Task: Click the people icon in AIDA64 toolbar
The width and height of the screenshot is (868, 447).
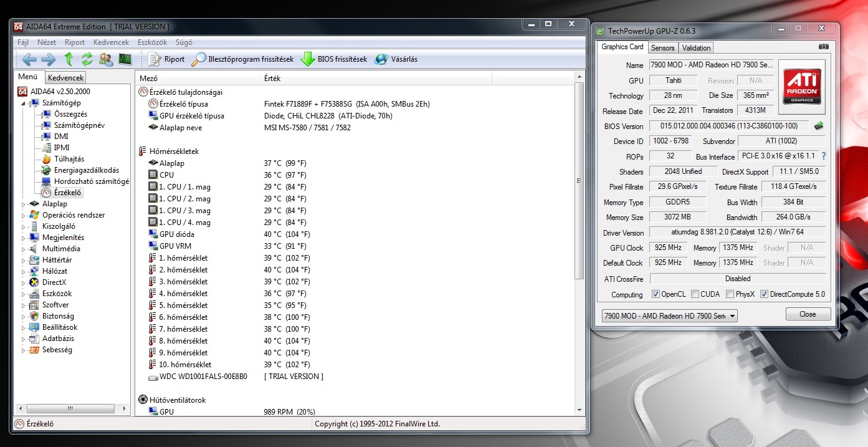Action: pos(106,59)
